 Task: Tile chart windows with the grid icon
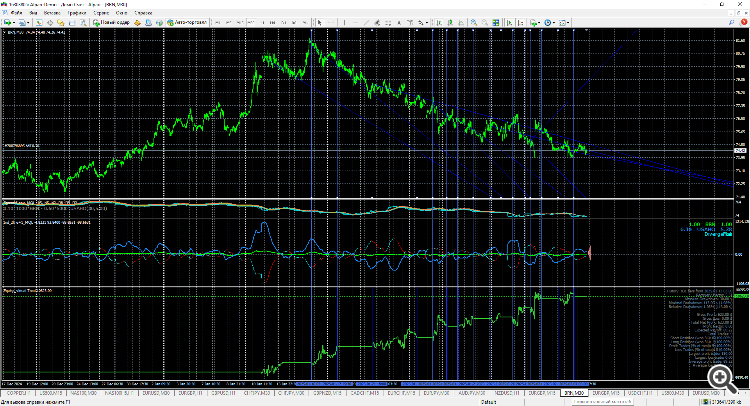[496, 22]
